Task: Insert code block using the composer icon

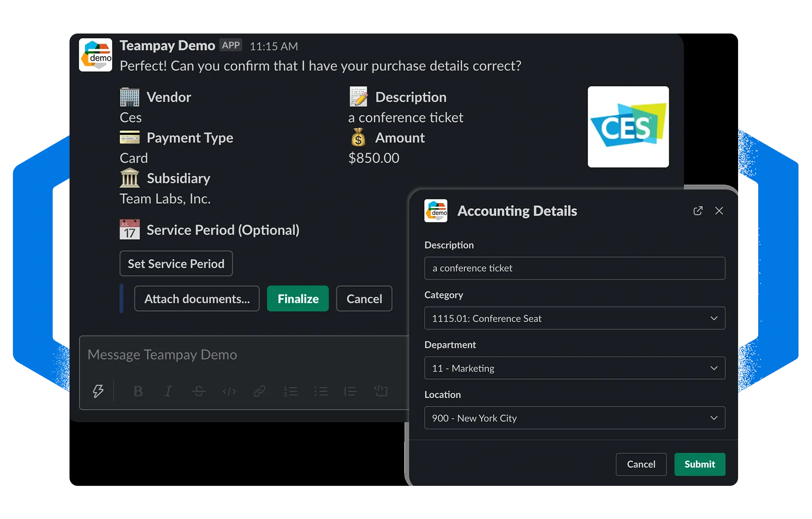Action: pos(381,391)
